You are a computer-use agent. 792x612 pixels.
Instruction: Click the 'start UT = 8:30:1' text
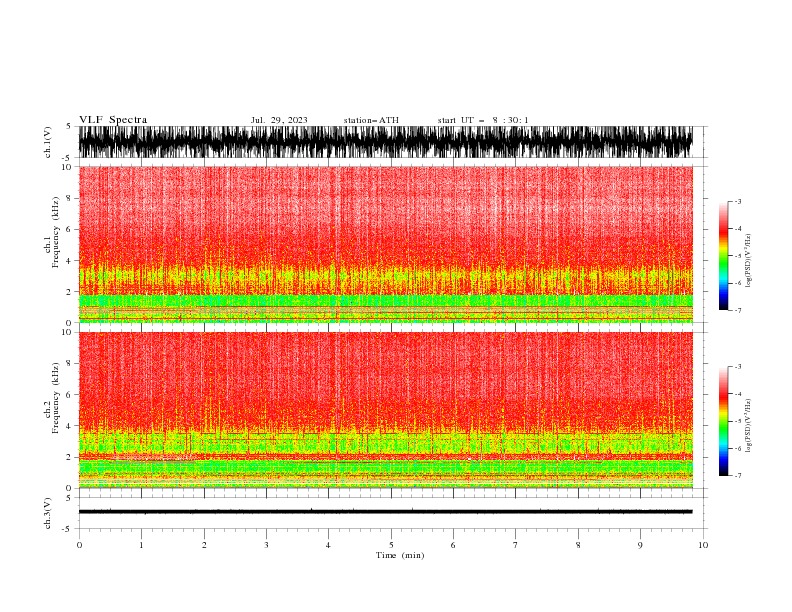[x=483, y=120]
